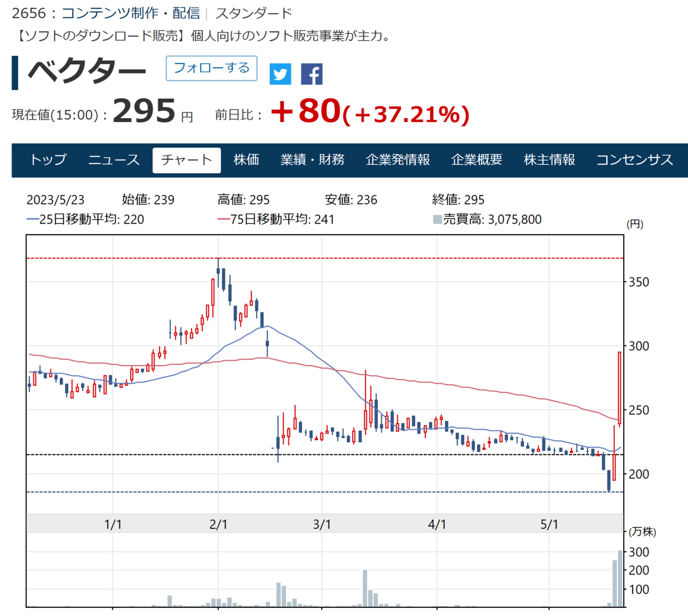
Task: Switch to the 企業発情報 tab
Action: click(x=398, y=159)
